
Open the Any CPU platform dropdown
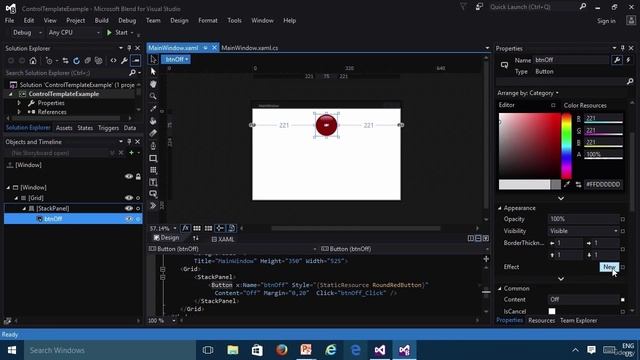pyautogui.click(x=73, y=32)
